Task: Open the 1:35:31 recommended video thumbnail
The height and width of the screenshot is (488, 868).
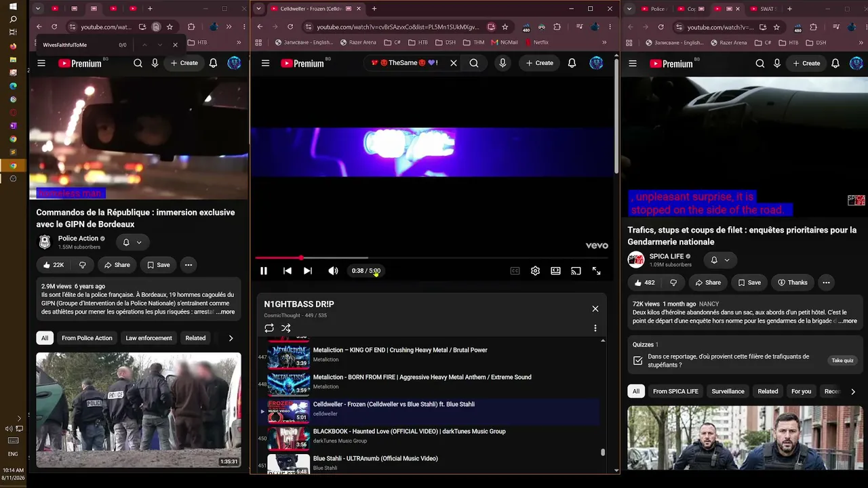Action: (138, 409)
